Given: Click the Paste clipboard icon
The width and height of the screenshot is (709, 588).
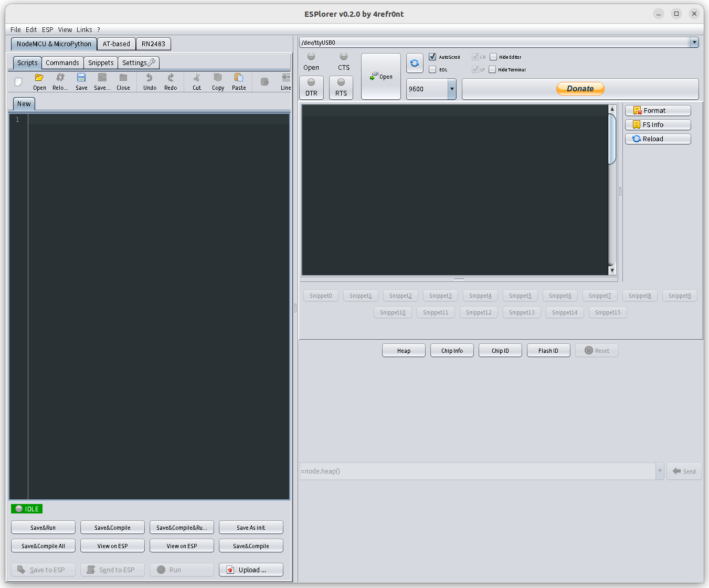Looking at the screenshot, I should tap(239, 78).
